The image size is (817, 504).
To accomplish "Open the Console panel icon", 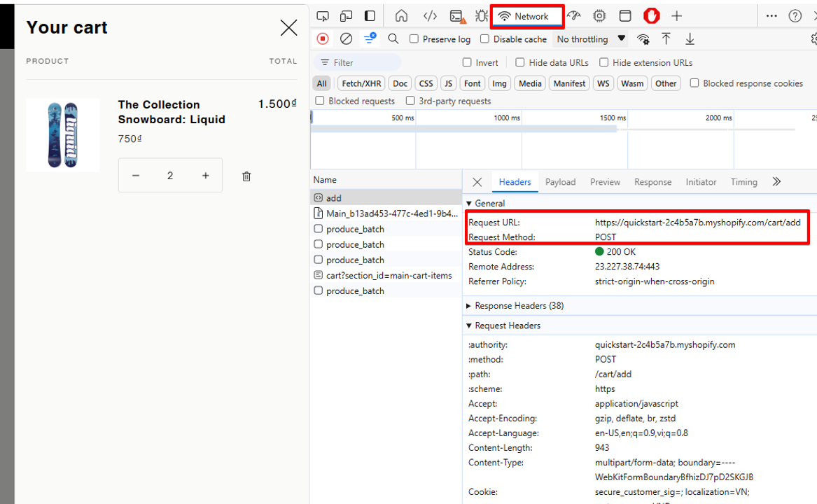I will [x=457, y=17].
